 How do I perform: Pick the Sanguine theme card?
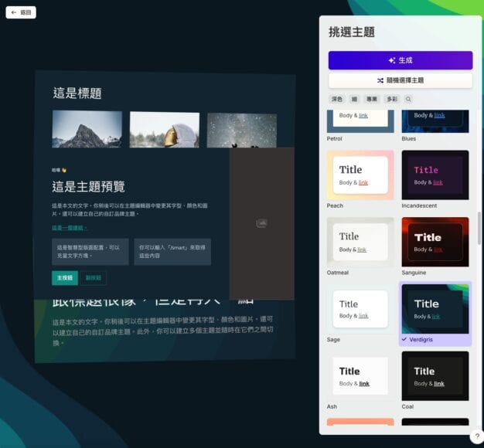tap(435, 242)
